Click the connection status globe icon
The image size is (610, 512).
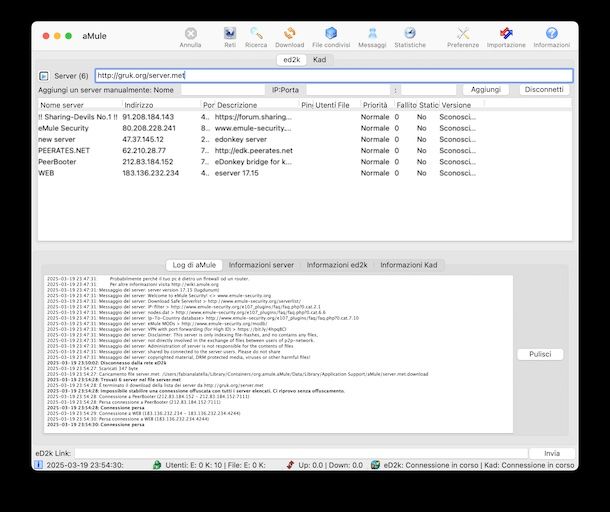(x=375, y=465)
